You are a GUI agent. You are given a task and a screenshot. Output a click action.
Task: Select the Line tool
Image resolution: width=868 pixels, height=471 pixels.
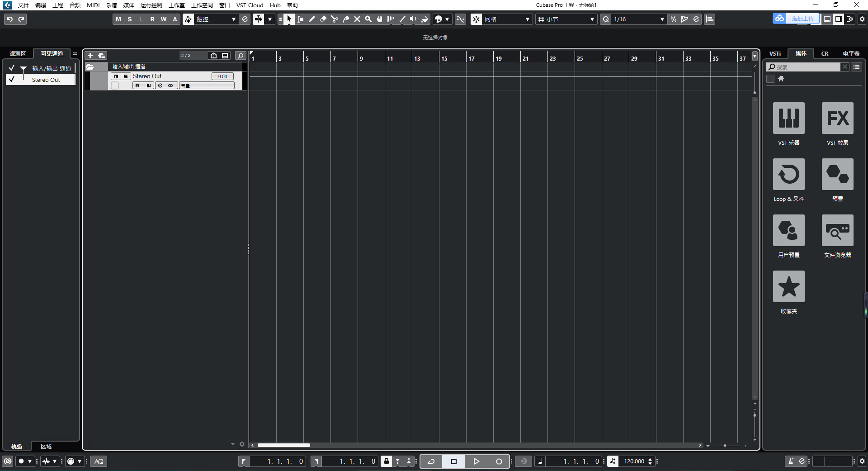[402, 19]
